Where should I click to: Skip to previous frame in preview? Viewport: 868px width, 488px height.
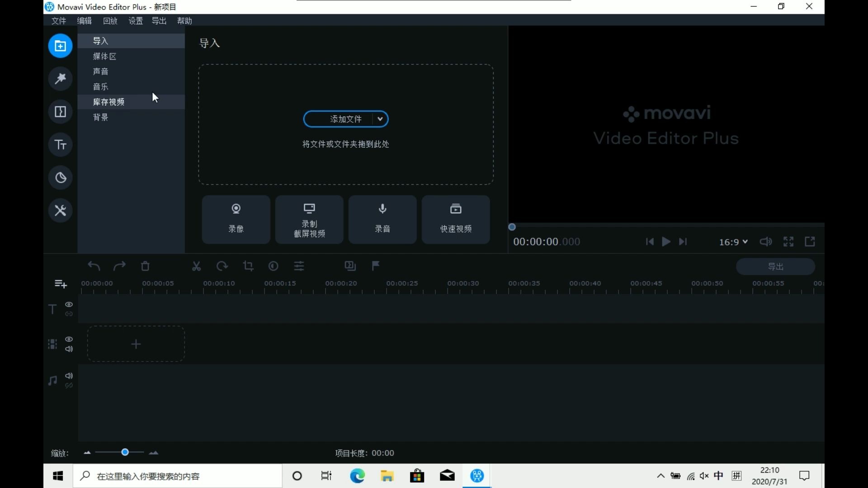[650, 242]
